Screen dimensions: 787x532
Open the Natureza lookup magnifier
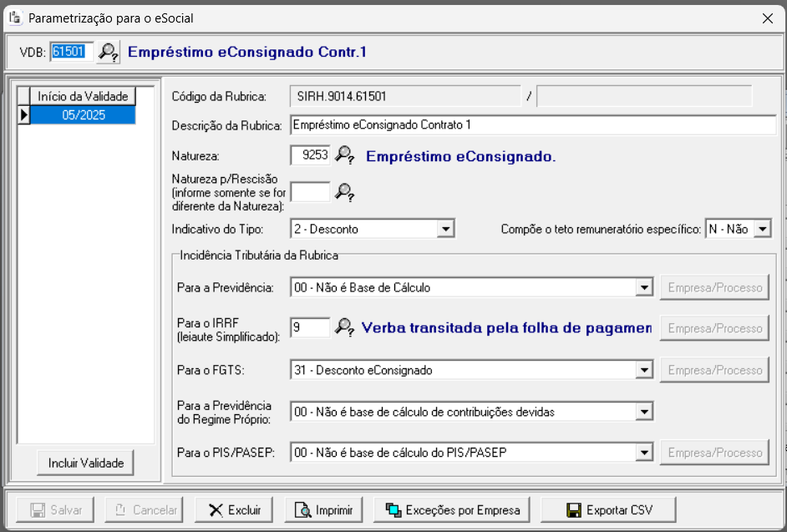point(344,155)
